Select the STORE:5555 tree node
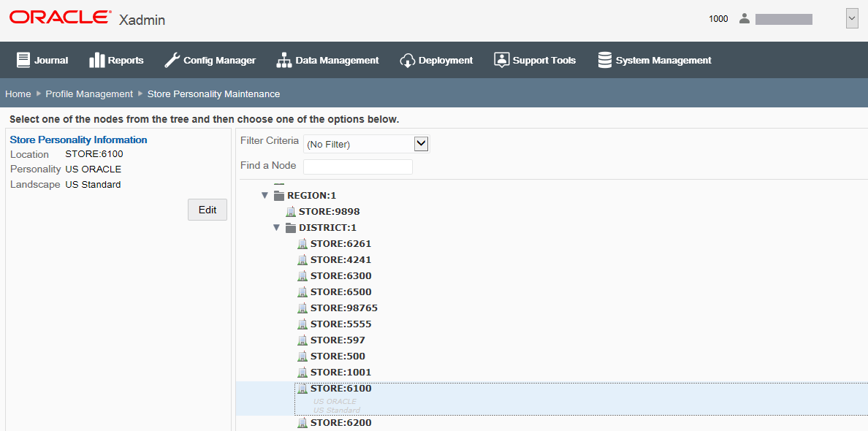 tap(341, 324)
